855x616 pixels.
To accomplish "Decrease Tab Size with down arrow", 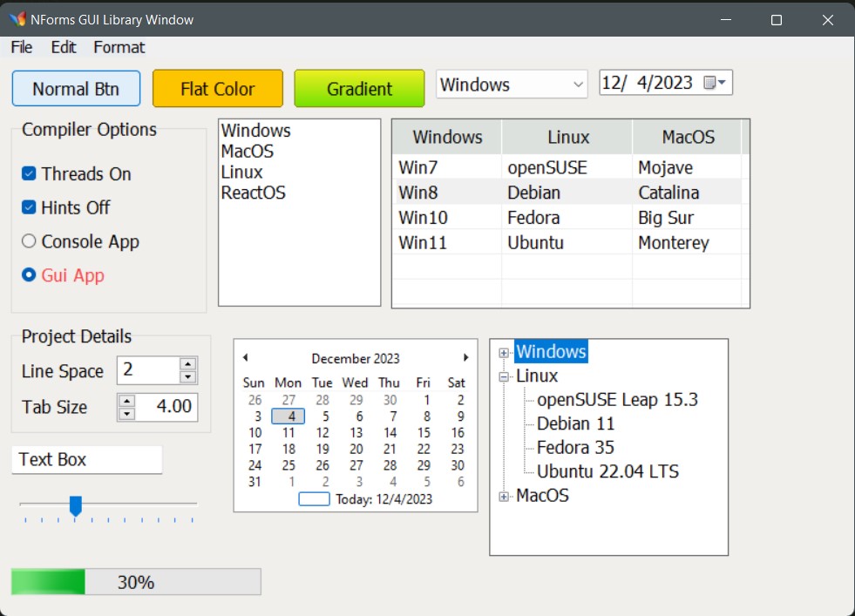I will pyautogui.click(x=126, y=414).
